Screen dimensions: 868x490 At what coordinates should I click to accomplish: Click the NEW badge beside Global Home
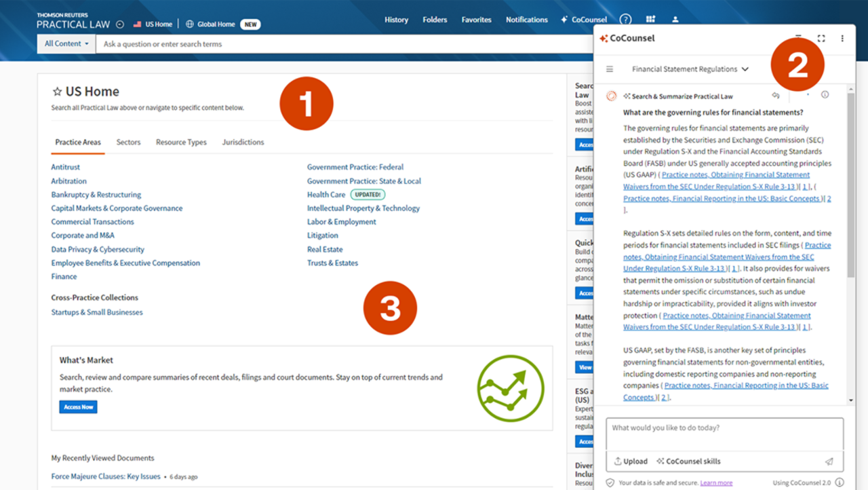pos(251,24)
